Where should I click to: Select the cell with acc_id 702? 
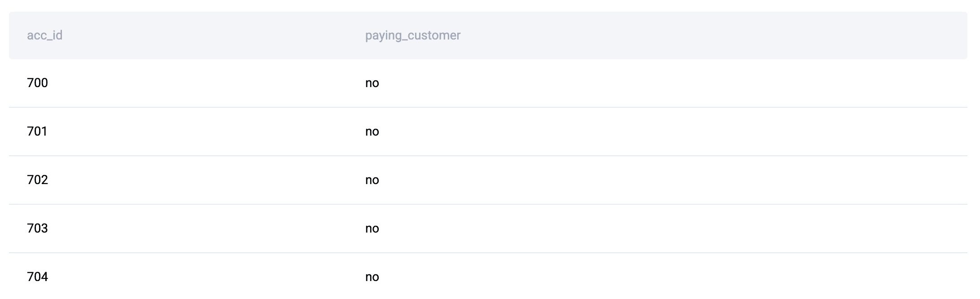(37, 180)
